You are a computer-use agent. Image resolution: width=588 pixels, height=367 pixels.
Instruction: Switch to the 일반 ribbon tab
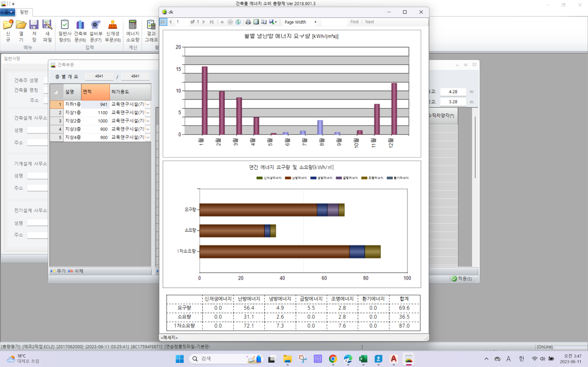pyautogui.click(x=24, y=12)
